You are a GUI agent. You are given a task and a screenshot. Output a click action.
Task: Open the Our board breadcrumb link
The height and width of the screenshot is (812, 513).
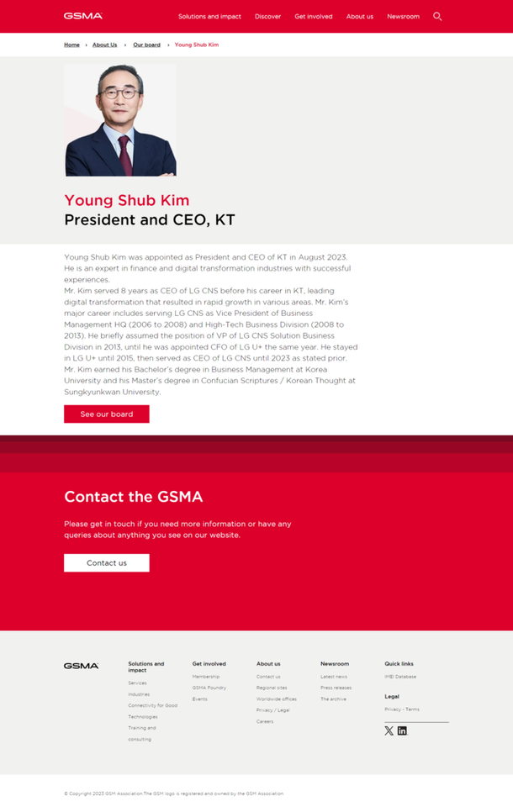click(x=146, y=45)
